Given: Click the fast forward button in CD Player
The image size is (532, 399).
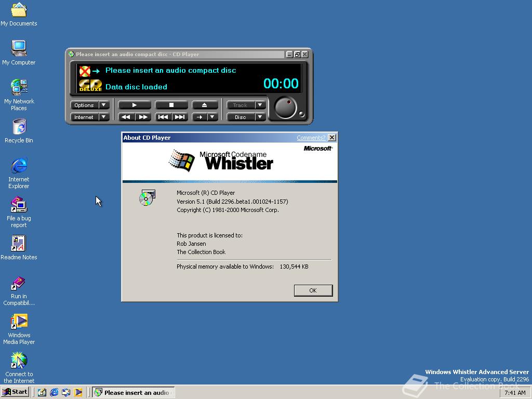Looking at the screenshot, I should [143, 117].
